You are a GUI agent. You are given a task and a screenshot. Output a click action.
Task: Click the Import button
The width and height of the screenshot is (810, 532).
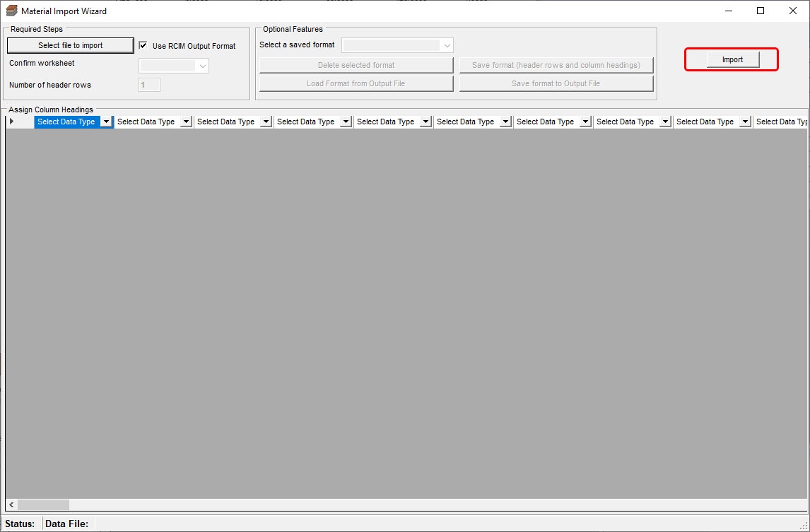coord(732,59)
